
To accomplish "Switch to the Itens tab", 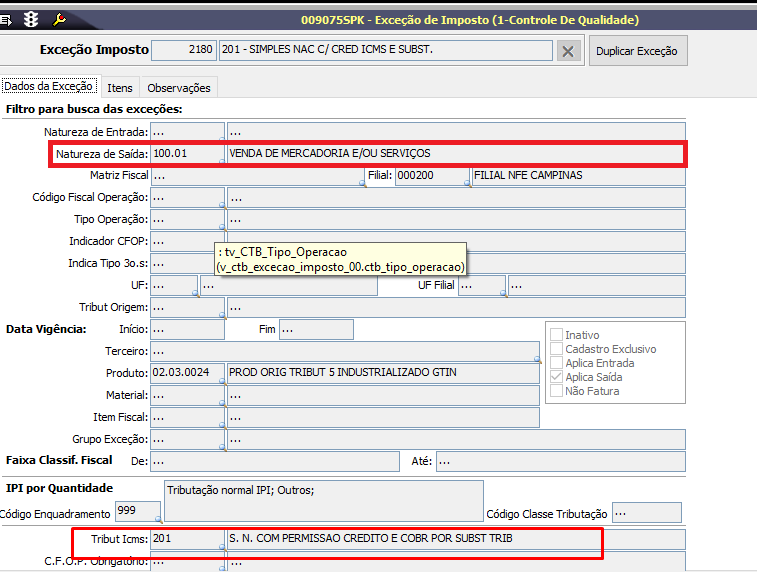I will (120, 88).
